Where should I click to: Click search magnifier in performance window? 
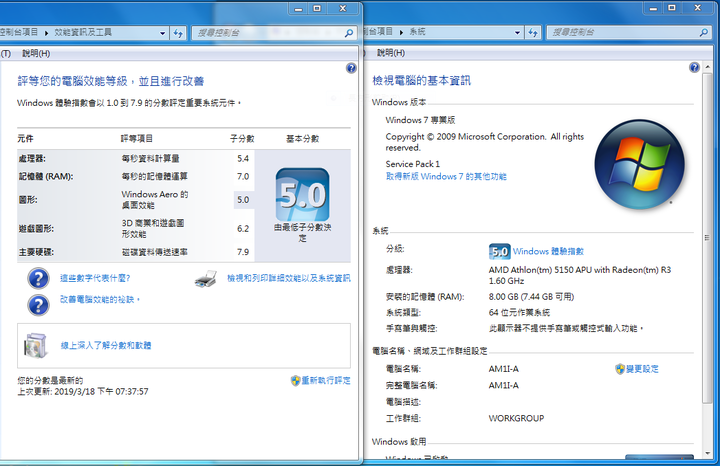[x=349, y=33]
